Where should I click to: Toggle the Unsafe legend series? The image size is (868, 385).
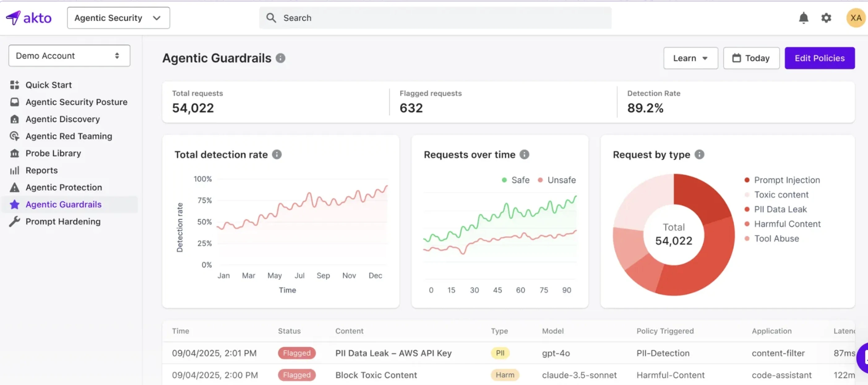[557, 180]
